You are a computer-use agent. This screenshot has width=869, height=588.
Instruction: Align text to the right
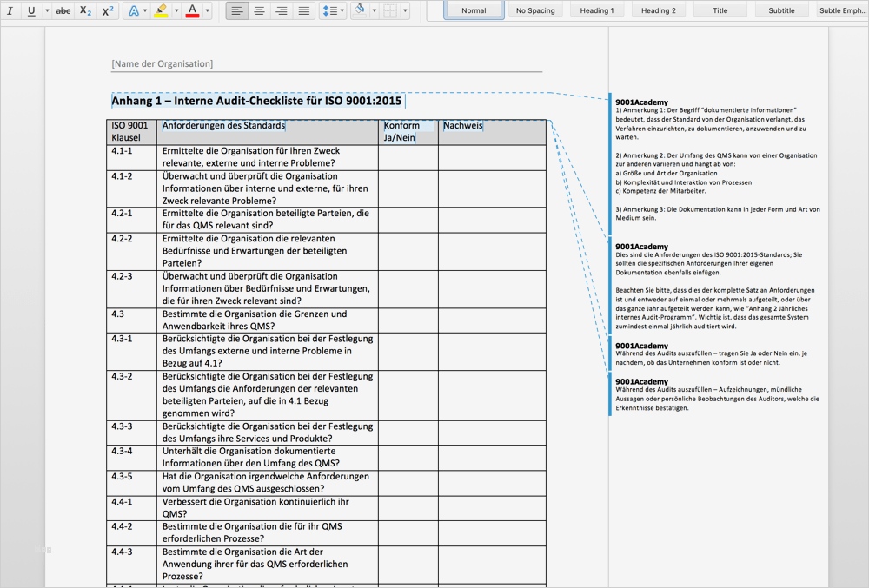point(281,11)
